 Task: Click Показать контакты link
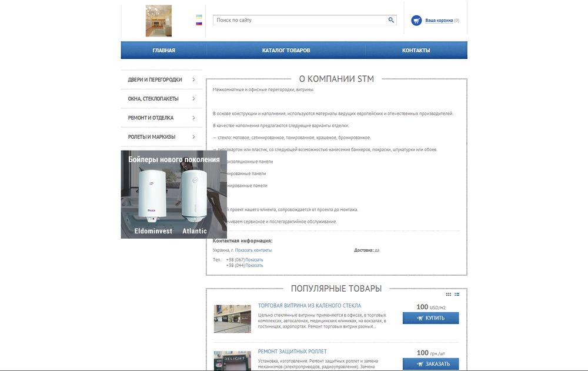coord(253,250)
